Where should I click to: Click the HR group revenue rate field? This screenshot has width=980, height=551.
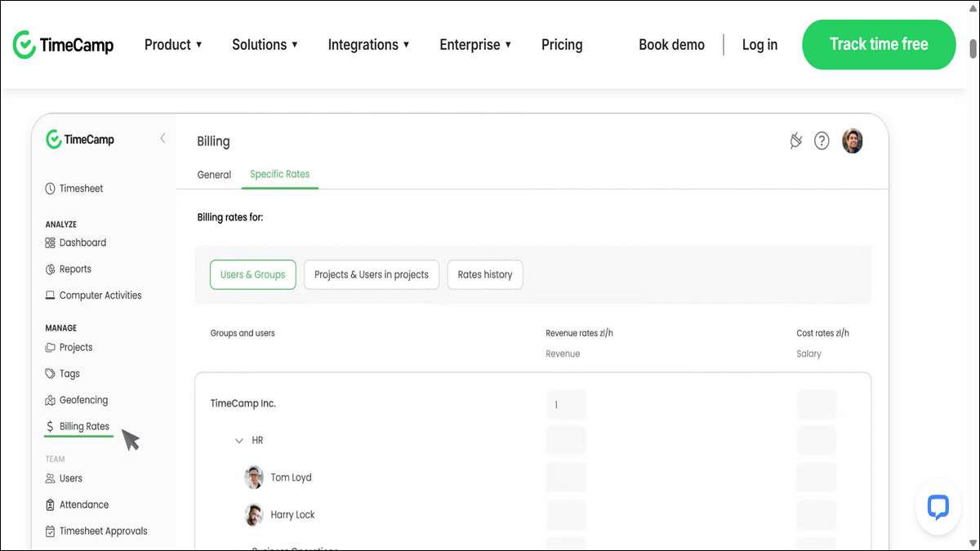click(566, 440)
